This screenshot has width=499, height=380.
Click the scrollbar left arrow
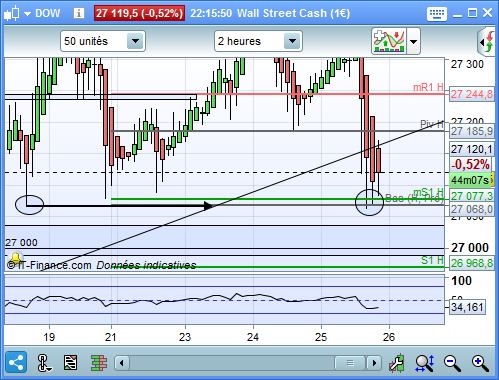coord(122,363)
